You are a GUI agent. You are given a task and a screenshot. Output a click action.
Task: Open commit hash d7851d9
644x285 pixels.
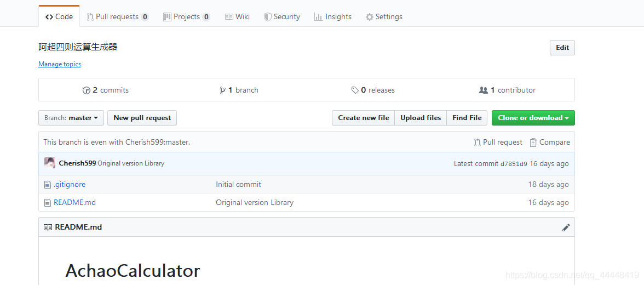[x=514, y=164]
